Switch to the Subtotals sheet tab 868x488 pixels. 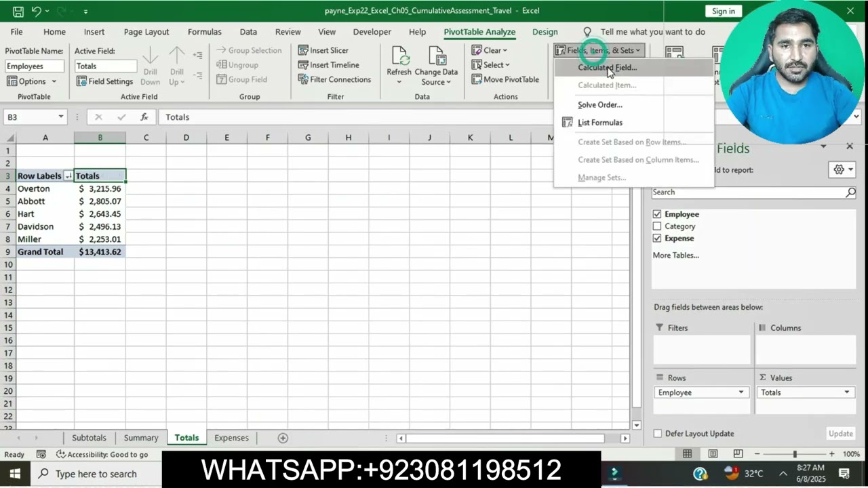click(x=89, y=438)
